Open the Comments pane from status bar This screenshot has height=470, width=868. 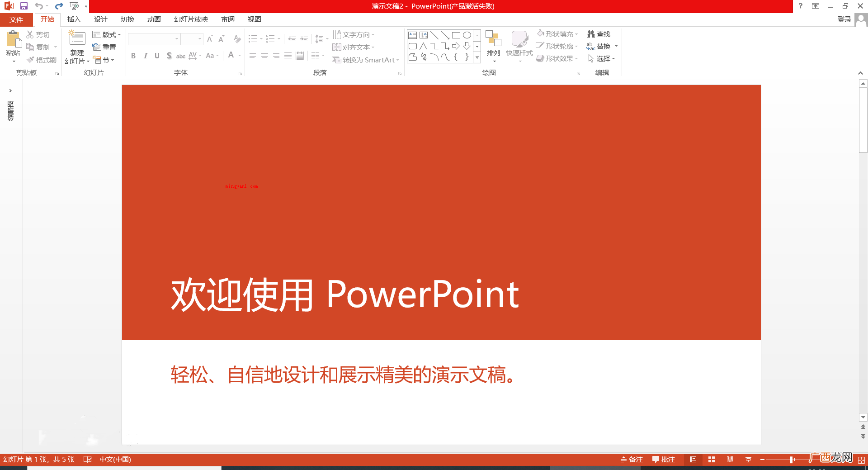(x=663, y=460)
